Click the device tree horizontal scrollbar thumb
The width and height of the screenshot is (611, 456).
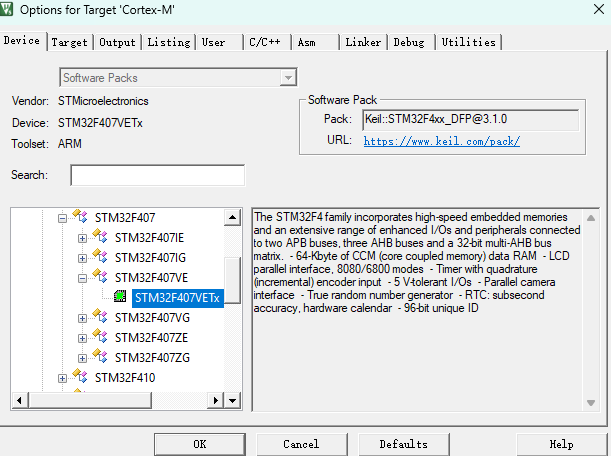(x=90, y=400)
